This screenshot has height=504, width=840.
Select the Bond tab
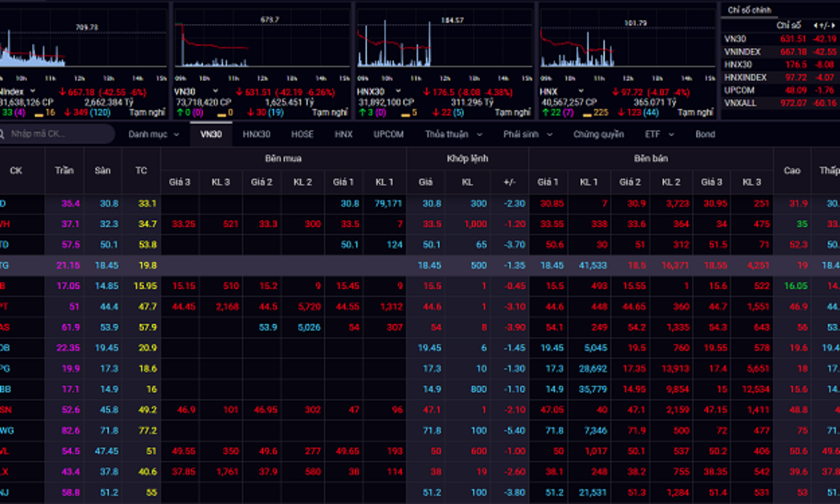point(705,134)
